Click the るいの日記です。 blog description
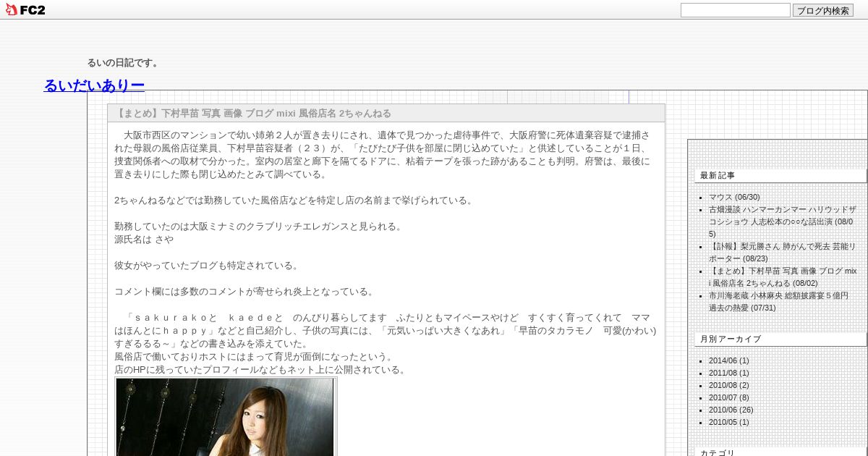 click(123, 63)
